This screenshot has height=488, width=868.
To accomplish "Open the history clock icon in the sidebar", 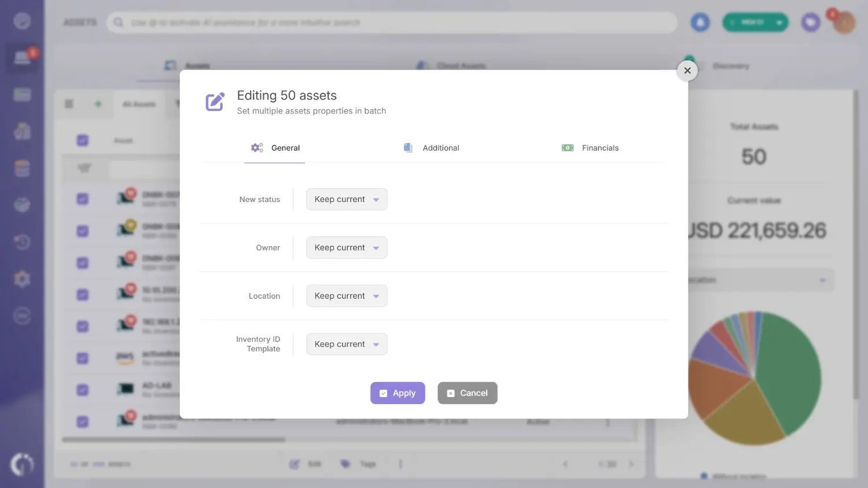I will [x=22, y=242].
